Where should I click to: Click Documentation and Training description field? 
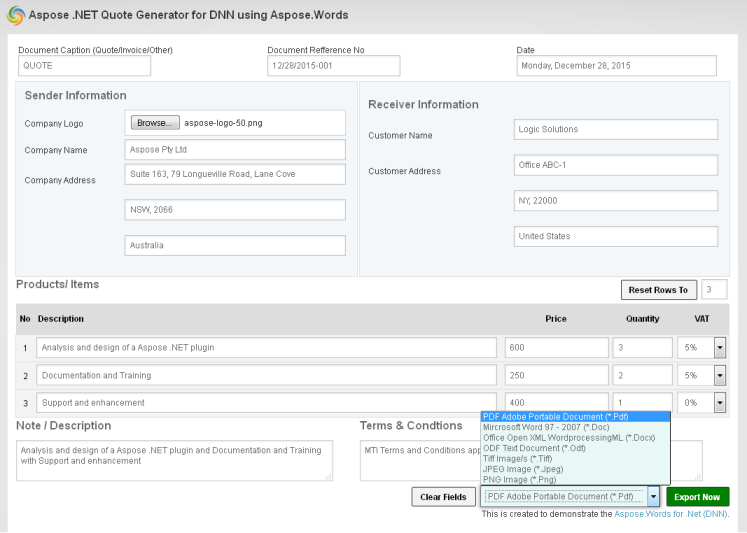(x=266, y=375)
